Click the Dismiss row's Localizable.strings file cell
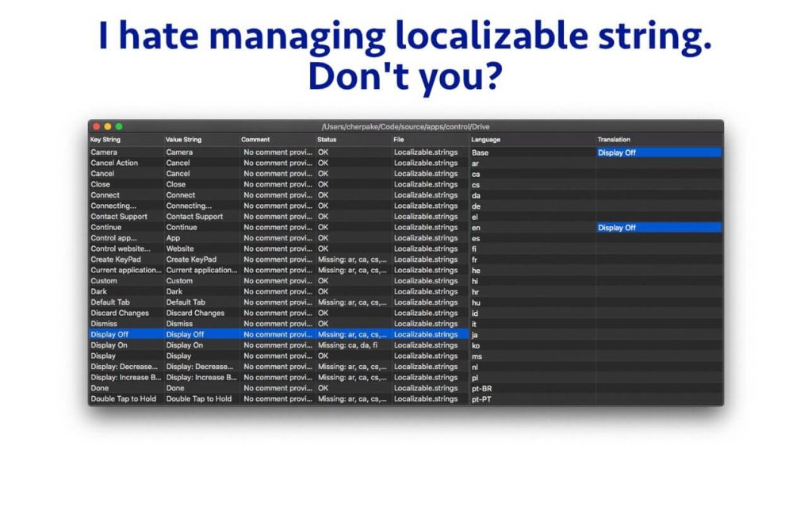Image resolution: width=812 pixels, height=508 pixels. pos(426,324)
